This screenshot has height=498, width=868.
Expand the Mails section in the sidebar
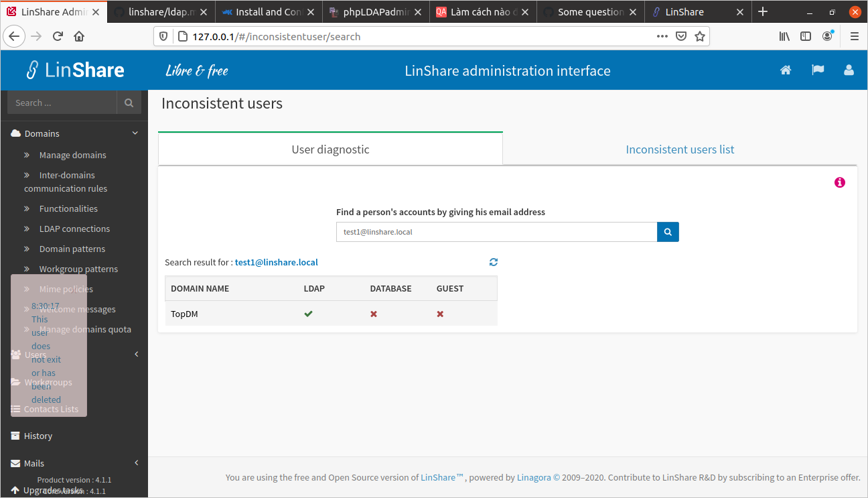tap(136, 462)
